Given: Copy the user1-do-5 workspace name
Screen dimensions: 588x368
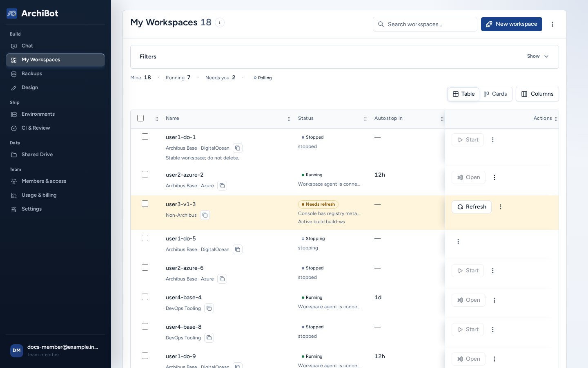Looking at the screenshot, I should [x=238, y=249].
